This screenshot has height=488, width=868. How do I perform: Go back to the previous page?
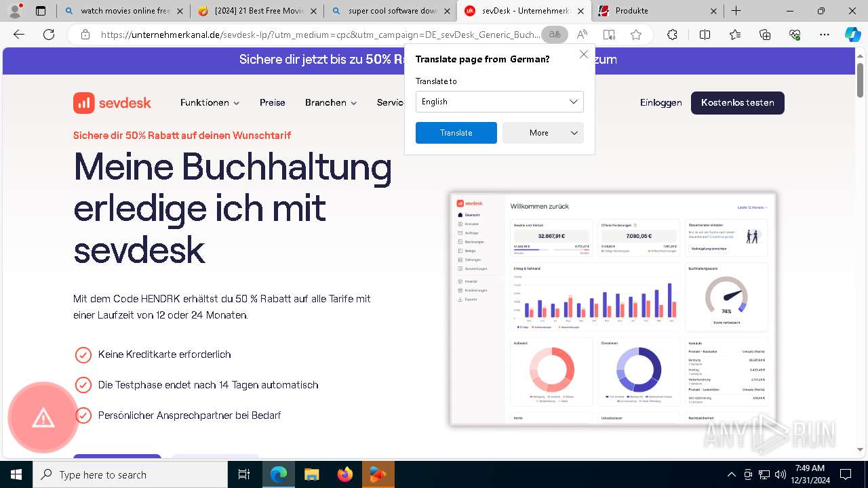19,35
